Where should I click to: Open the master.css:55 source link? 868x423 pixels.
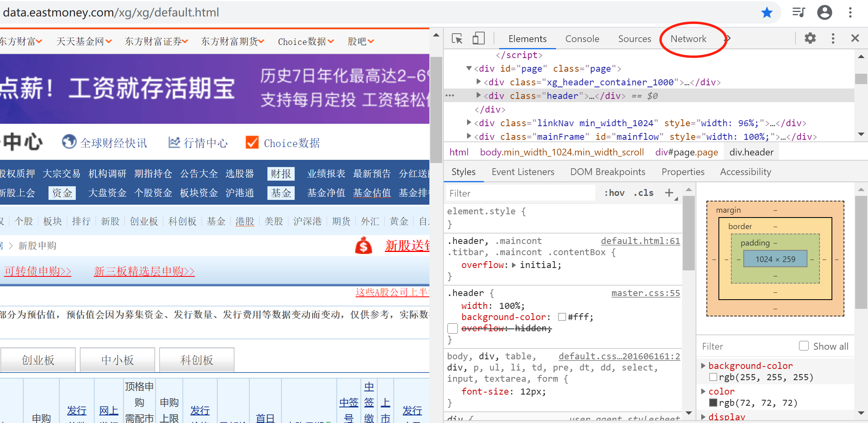pos(645,293)
